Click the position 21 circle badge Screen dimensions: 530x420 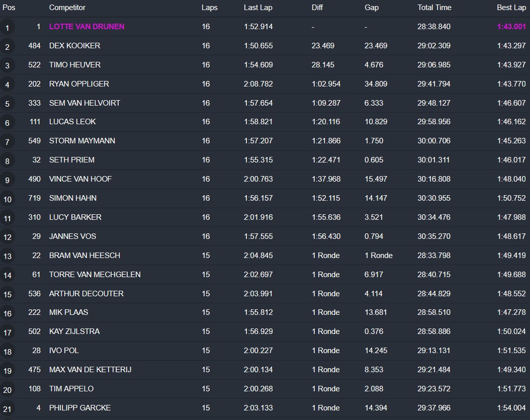click(7, 408)
